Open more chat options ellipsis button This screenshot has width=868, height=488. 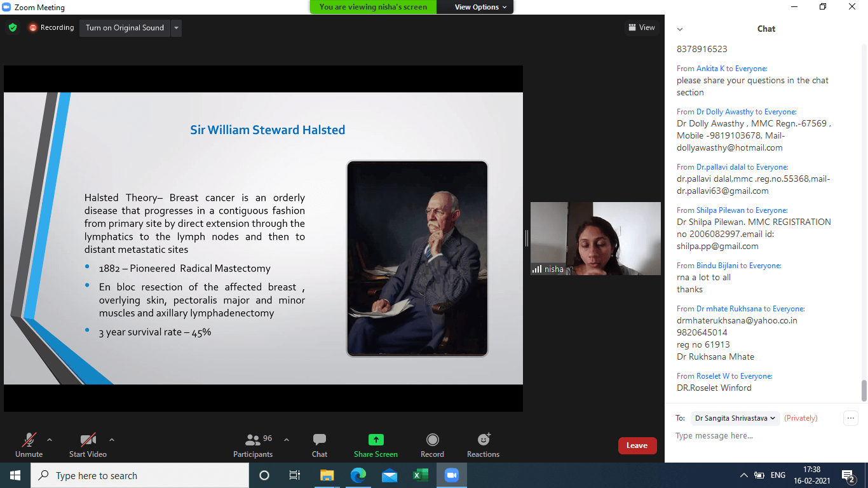point(850,418)
